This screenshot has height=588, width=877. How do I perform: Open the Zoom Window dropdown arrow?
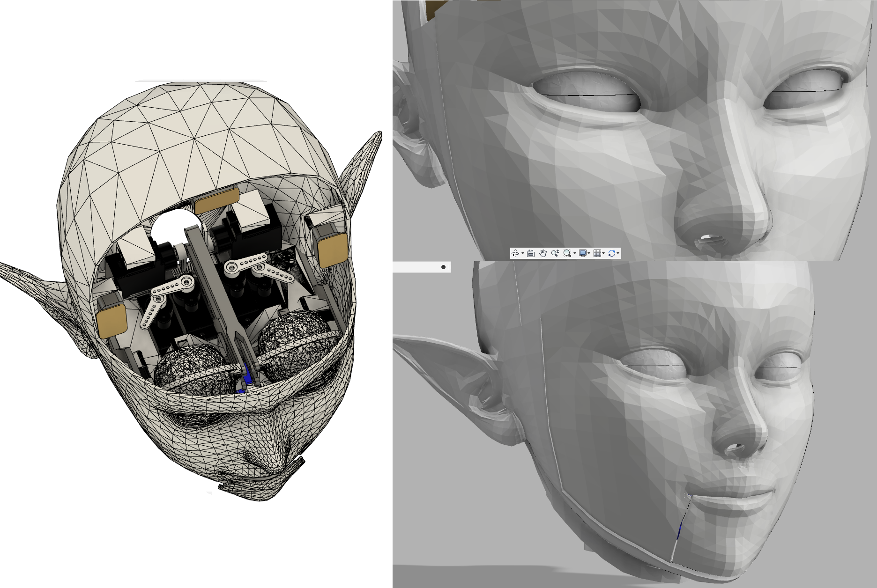tap(575, 253)
